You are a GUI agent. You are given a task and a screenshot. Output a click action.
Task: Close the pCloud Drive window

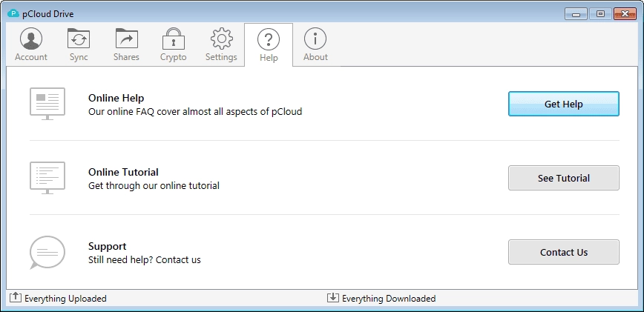click(x=625, y=14)
